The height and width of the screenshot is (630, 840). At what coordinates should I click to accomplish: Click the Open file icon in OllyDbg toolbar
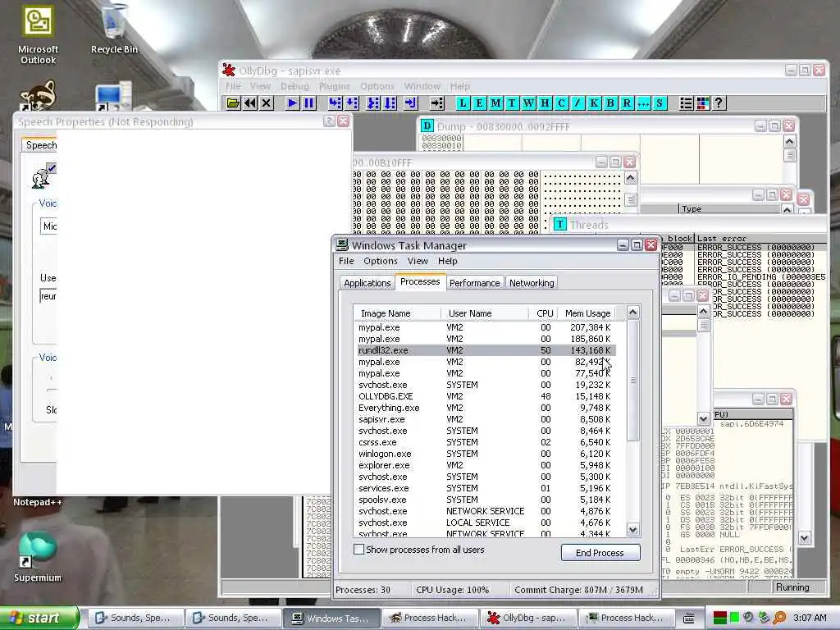tap(233, 103)
